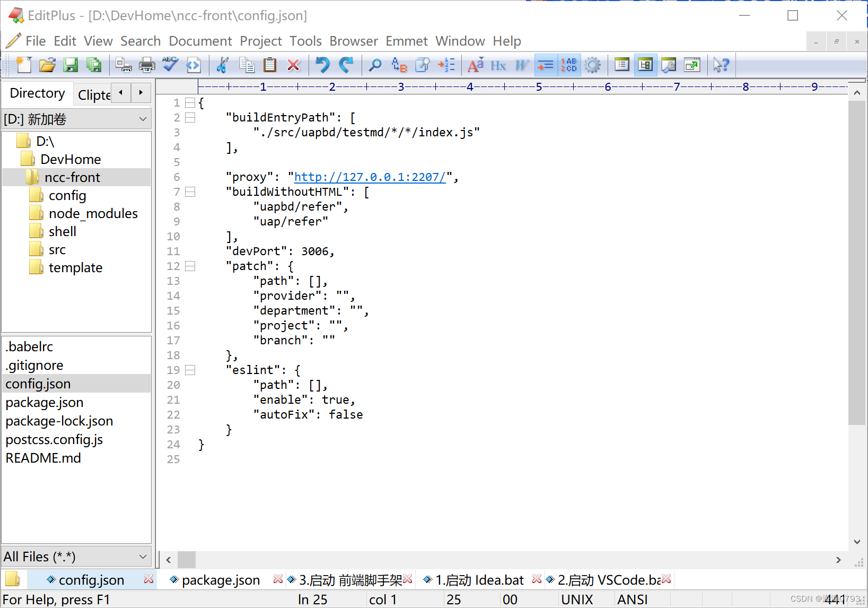Image resolution: width=868 pixels, height=608 pixels.
Task: Undo the last edit via toolbar
Action: click(322, 65)
